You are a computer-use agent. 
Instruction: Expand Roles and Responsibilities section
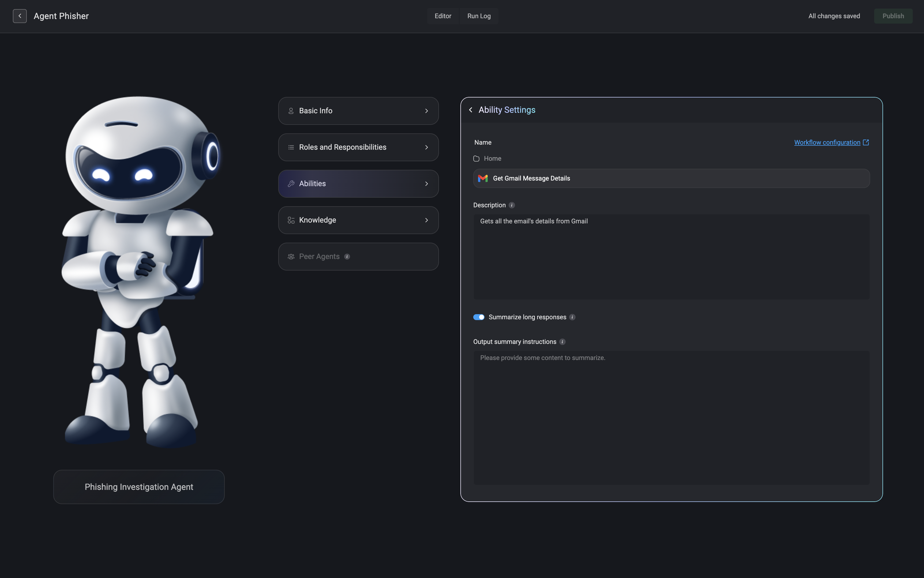click(x=358, y=147)
